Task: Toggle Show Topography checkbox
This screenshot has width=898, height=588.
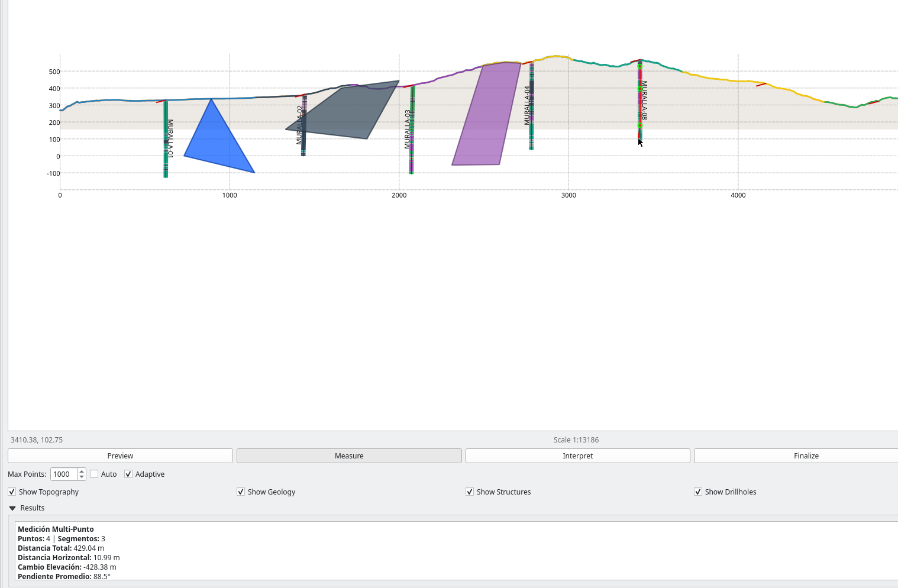Action: pyautogui.click(x=12, y=492)
